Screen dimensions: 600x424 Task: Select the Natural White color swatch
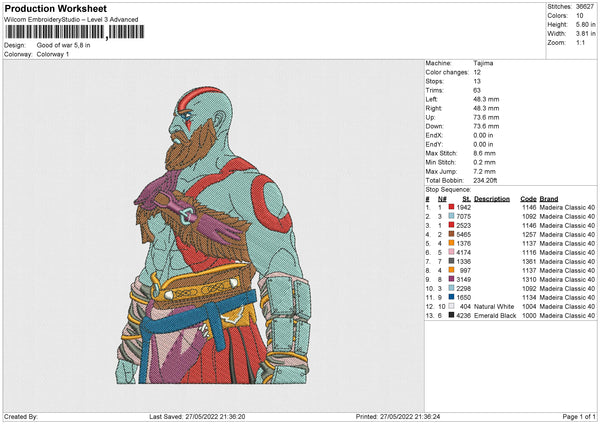tap(452, 306)
